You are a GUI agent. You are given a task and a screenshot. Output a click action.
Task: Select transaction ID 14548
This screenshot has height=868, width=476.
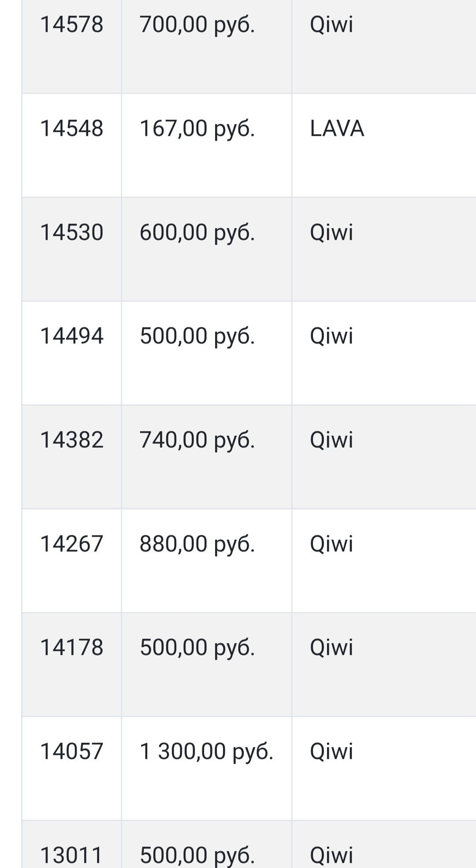[71, 129]
